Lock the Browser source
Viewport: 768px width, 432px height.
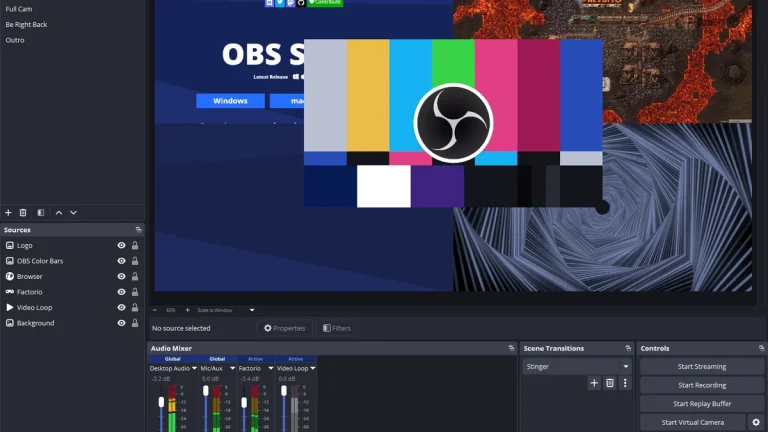(135, 276)
